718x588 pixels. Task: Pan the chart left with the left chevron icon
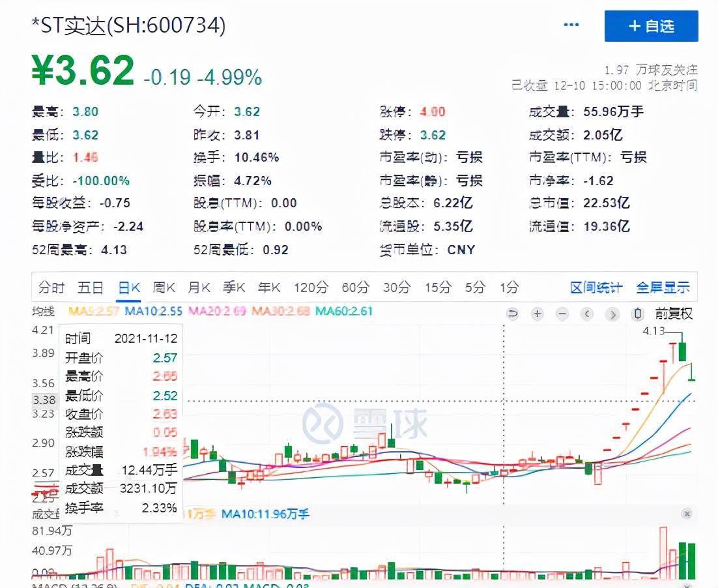pos(586,314)
